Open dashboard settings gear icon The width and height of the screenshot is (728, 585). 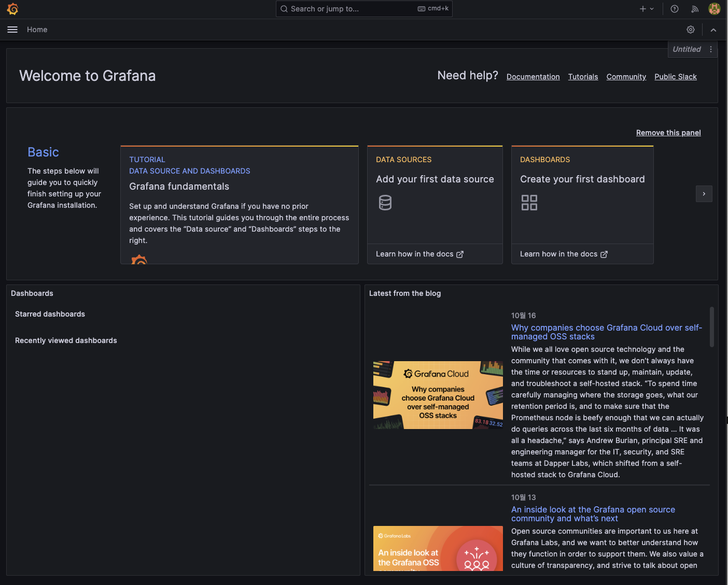tap(691, 30)
